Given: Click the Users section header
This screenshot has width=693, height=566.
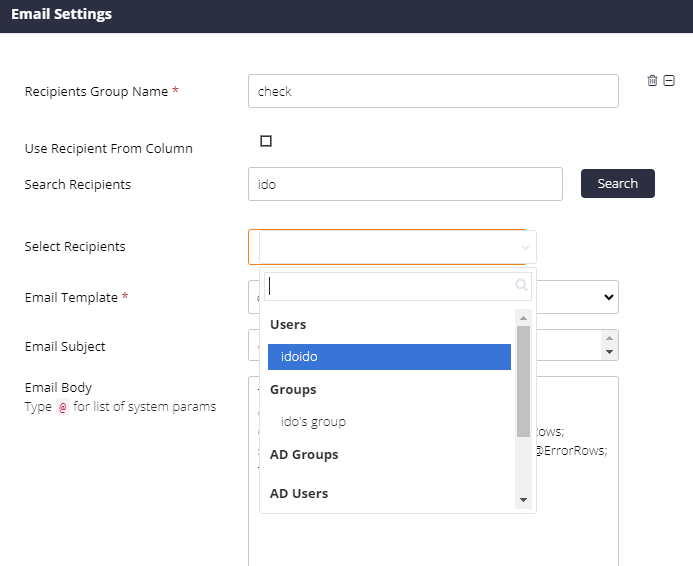Looking at the screenshot, I should pyautogui.click(x=288, y=324).
